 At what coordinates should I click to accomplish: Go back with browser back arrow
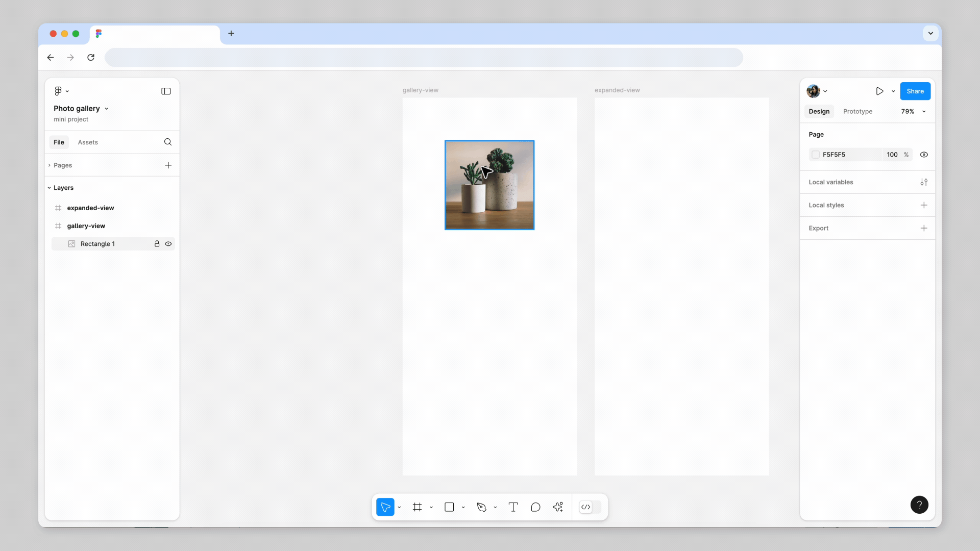pyautogui.click(x=51, y=58)
